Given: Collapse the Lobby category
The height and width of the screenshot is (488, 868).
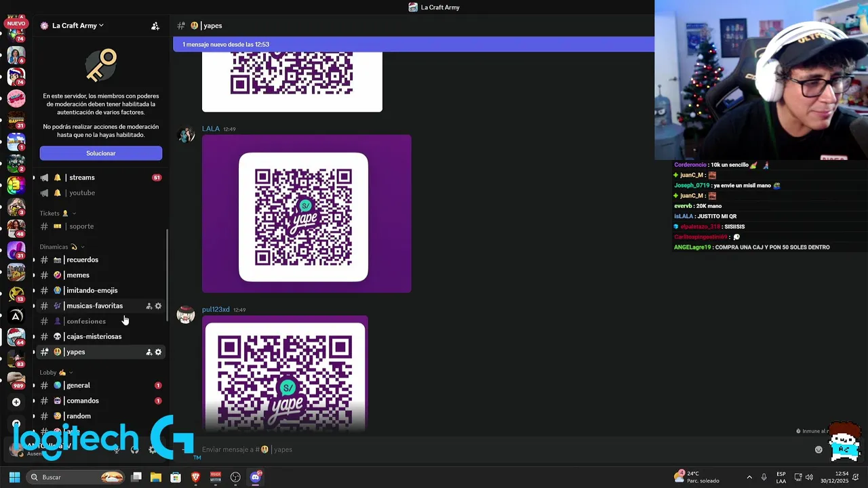Looking at the screenshot, I should click(56, 373).
